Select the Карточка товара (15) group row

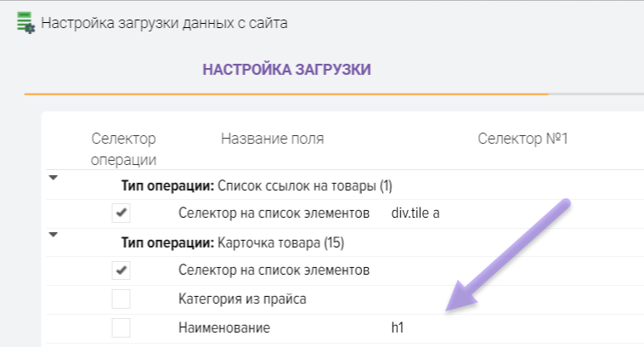pos(232,242)
